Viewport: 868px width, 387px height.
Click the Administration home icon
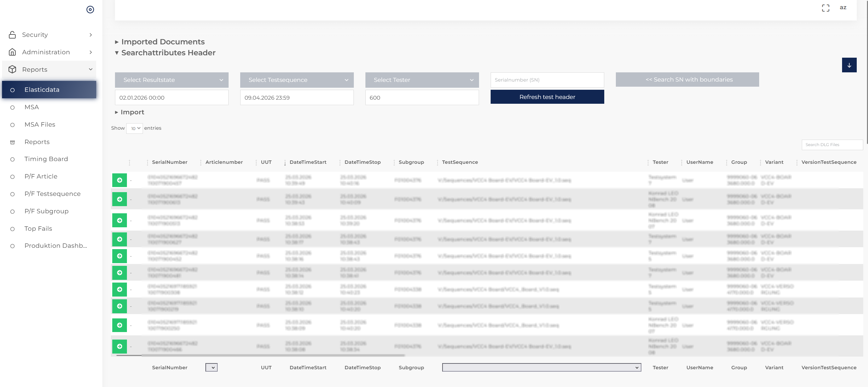tap(12, 52)
